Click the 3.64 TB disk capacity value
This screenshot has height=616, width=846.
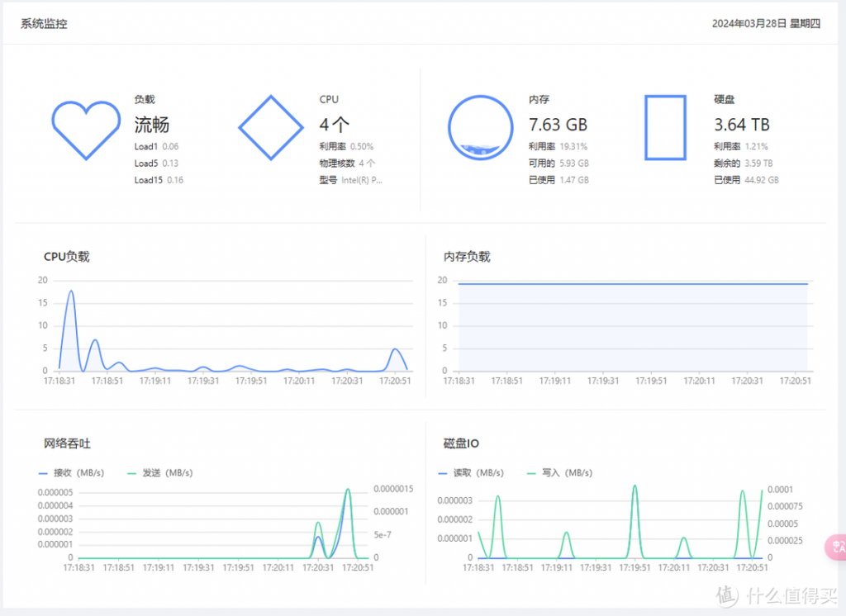tap(742, 125)
